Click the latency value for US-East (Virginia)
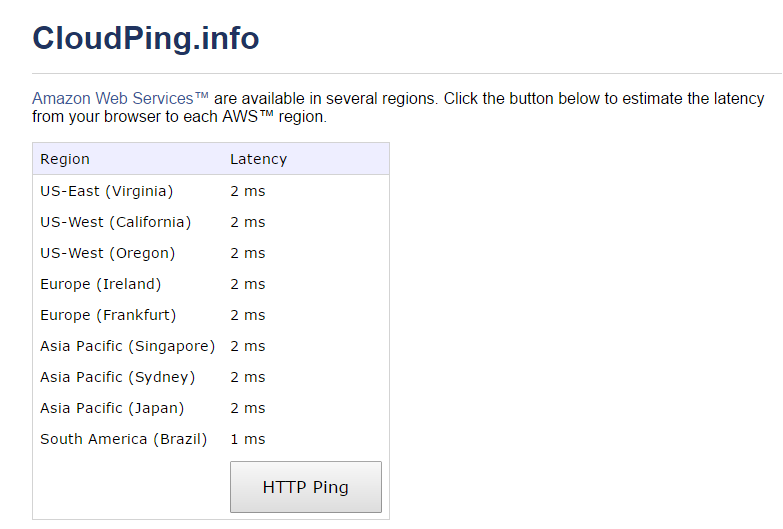This screenshot has height=529, width=783. coord(247,191)
